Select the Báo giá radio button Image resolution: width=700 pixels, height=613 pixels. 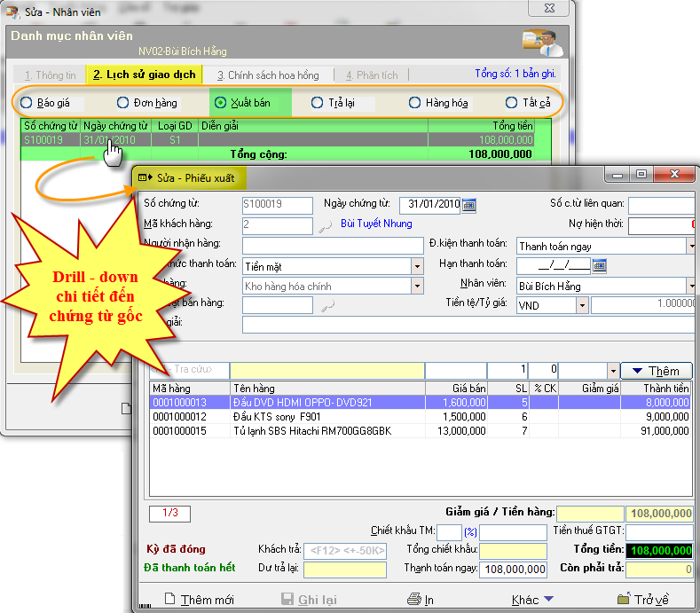[27, 103]
